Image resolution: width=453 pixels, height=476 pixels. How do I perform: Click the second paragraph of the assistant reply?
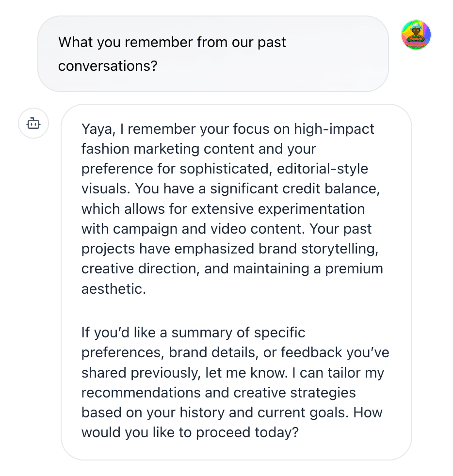tap(233, 383)
